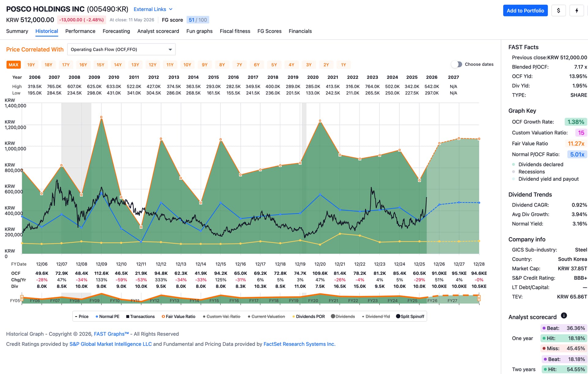Toggle the Split Spinoff legend marker
Viewport: 588px width, 374px height.
pos(398,316)
